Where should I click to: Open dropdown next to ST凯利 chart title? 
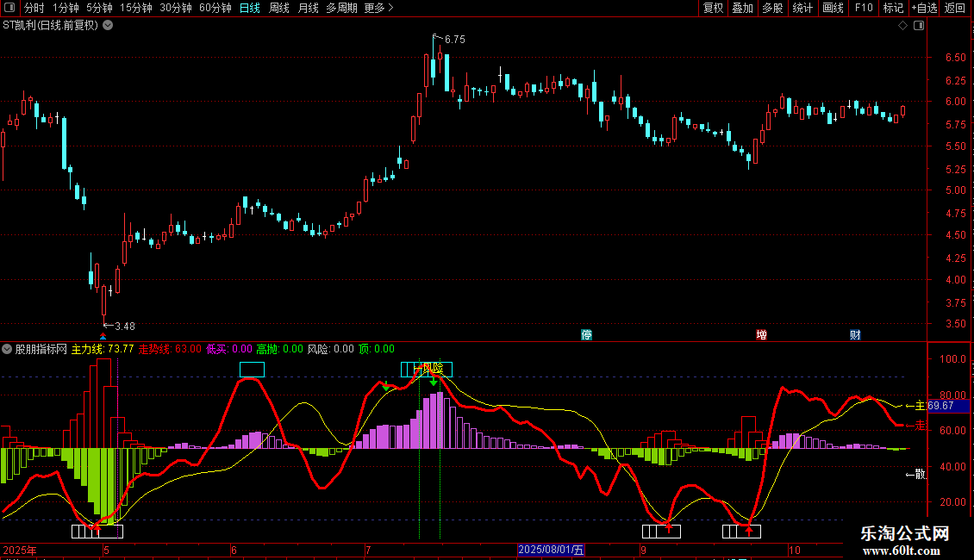(108, 26)
